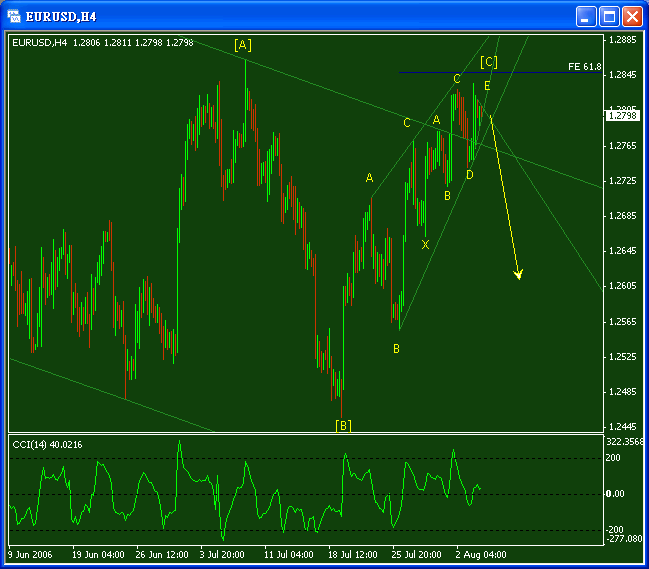This screenshot has height=569, width=649.
Task: Click the 322.3568 CCI scale maximum
Action: coord(625,442)
